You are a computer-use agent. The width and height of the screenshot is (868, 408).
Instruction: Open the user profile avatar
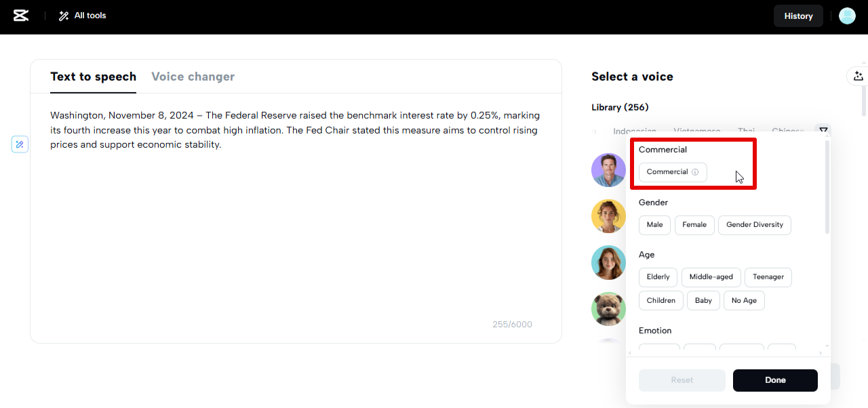847,16
